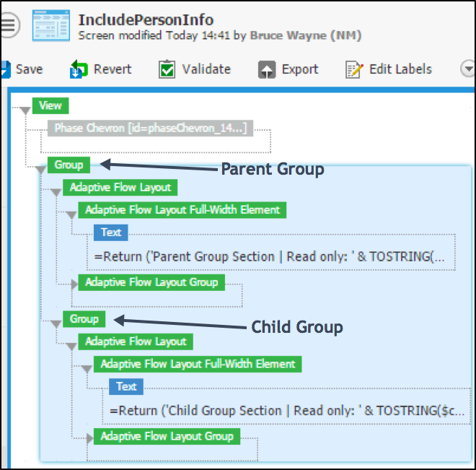This screenshot has height=470, width=476.
Task: Click the Edit Labels pencil icon
Action: click(354, 69)
